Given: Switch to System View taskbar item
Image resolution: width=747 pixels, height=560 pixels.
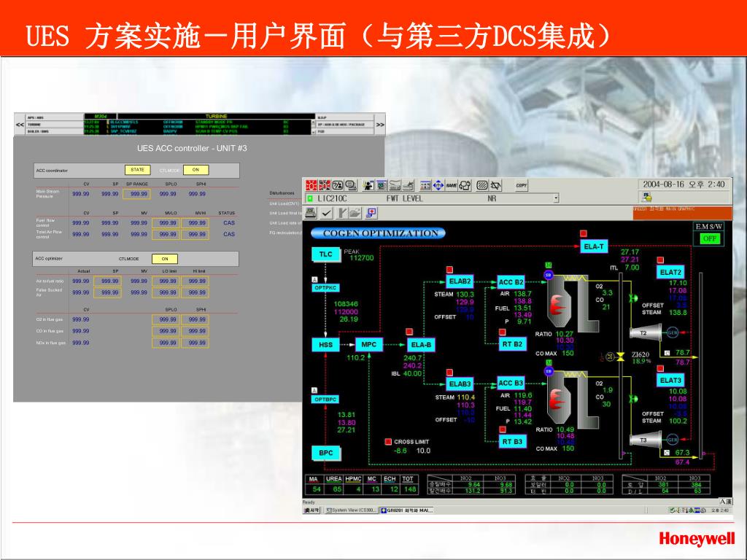Looking at the screenshot, I should click(351, 510).
